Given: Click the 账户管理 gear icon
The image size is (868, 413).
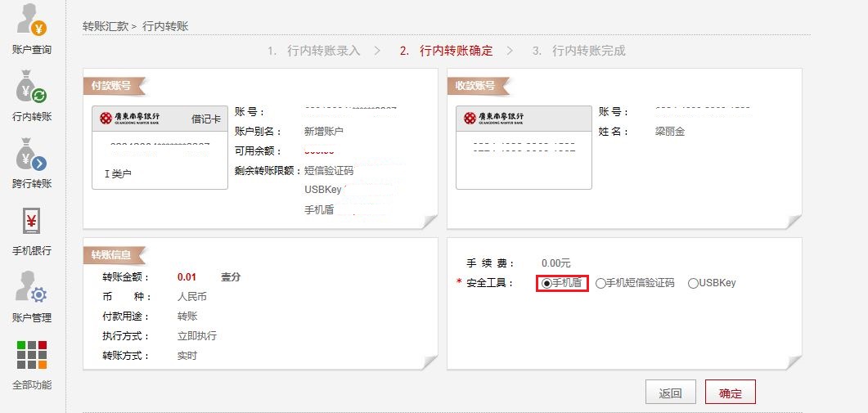Looking at the screenshot, I should coord(32,288).
